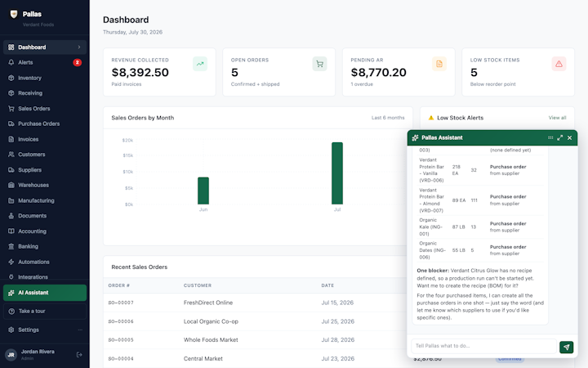This screenshot has height=368, width=588.
Task: Click the Open Orders cart icon
Action: tap(319, 64)
